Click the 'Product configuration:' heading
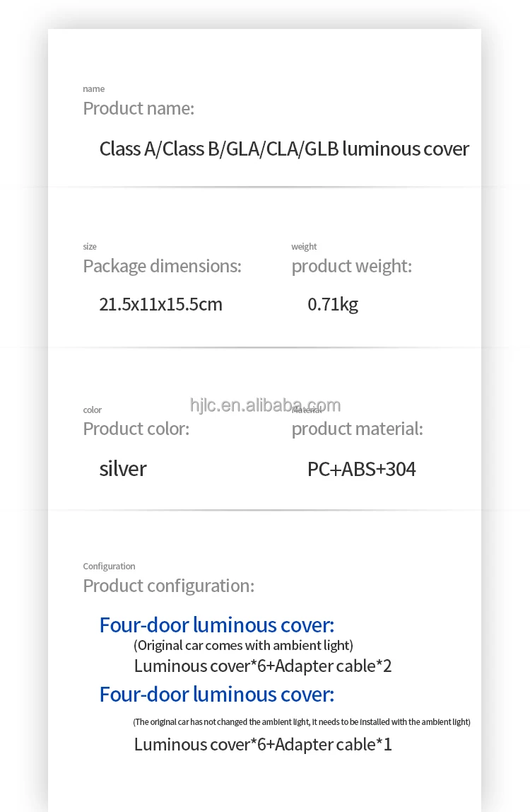Screen dimensions: 530x812 168,586
